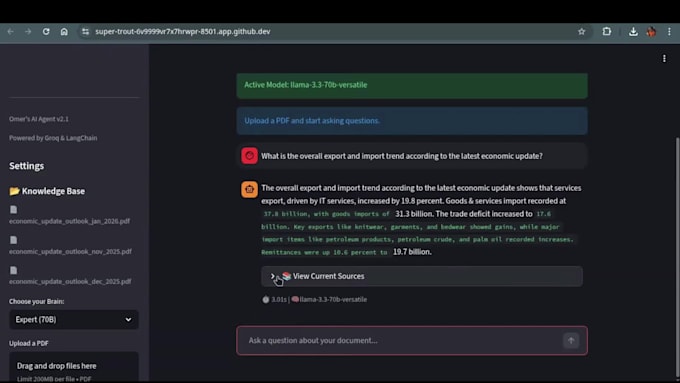This screenshot has height=383, width=680.
Task: Select economic_update_outlook_nov_2025.pdf file name
Action: (x=70, y=252)
